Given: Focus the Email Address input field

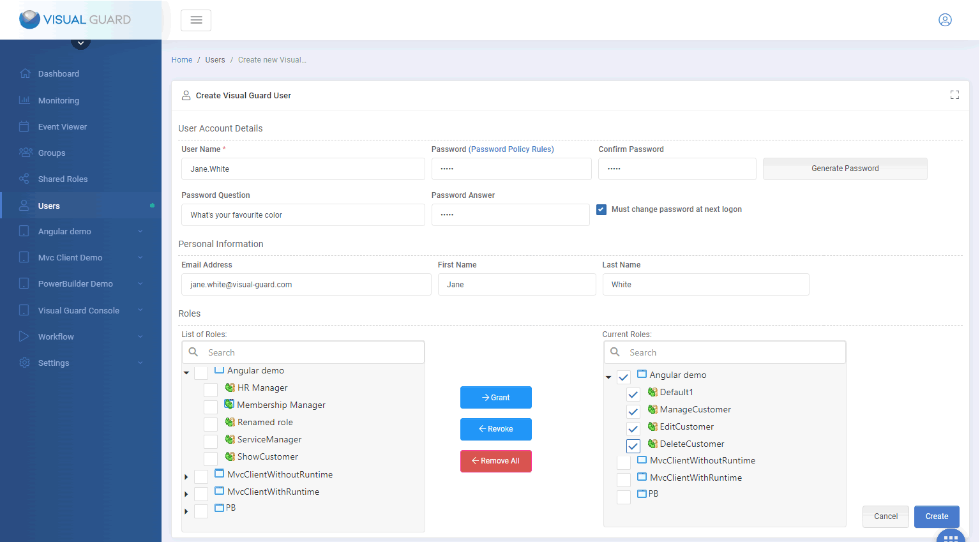Looking at the screenshot, I should coord(306,285).
